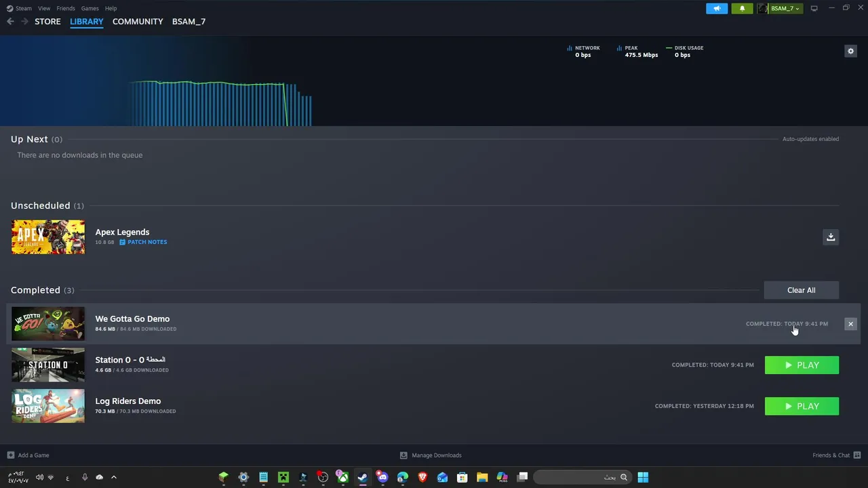Open Task View in taskbar

pos(522,477)
